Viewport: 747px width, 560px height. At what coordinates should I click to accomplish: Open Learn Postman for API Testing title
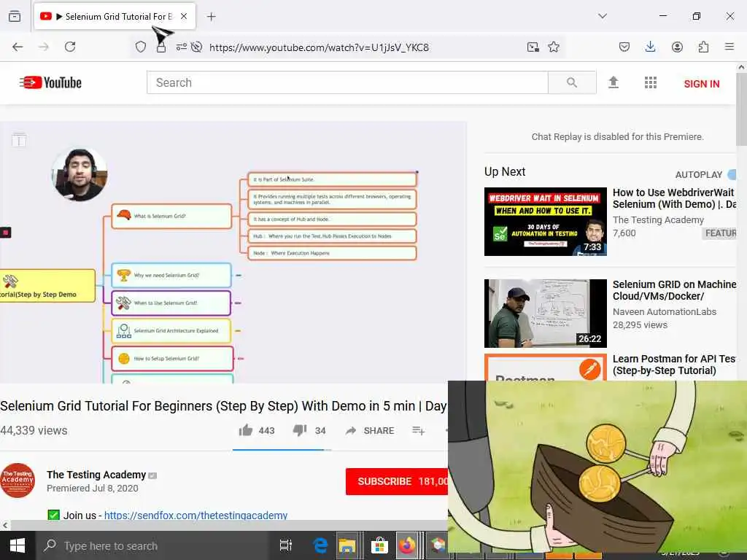(x=674, y=365)
